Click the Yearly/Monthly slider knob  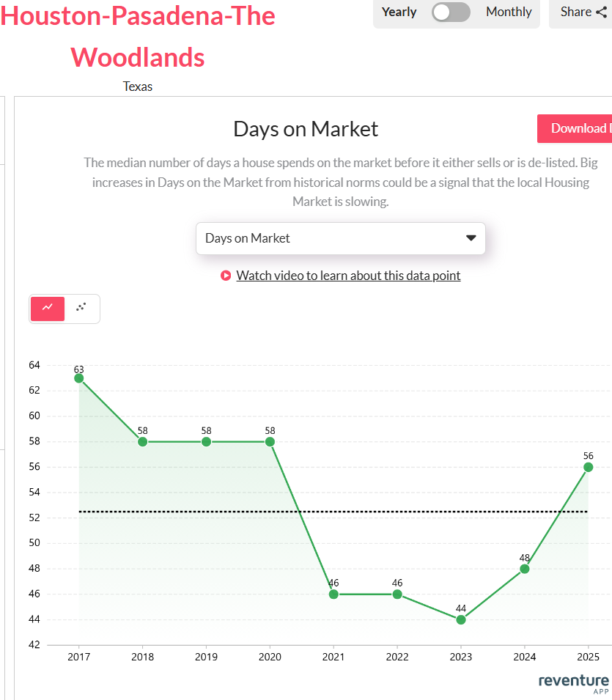(x=442, y=12)
